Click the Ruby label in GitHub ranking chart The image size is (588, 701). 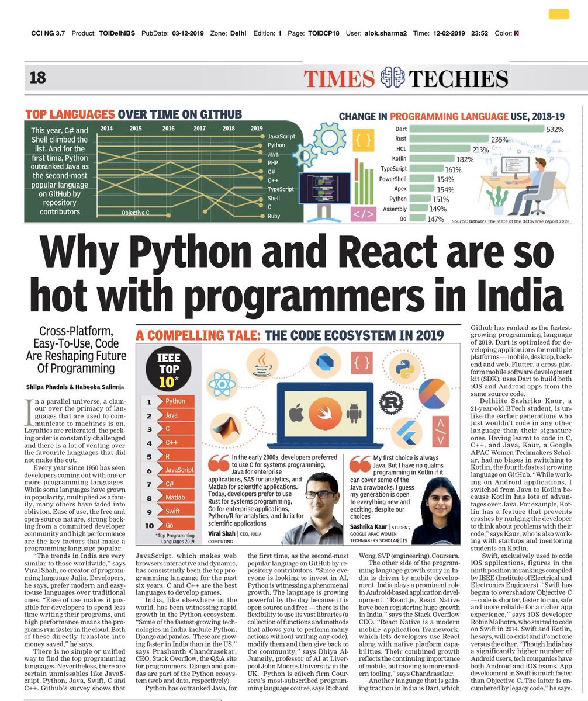(275, 216)
